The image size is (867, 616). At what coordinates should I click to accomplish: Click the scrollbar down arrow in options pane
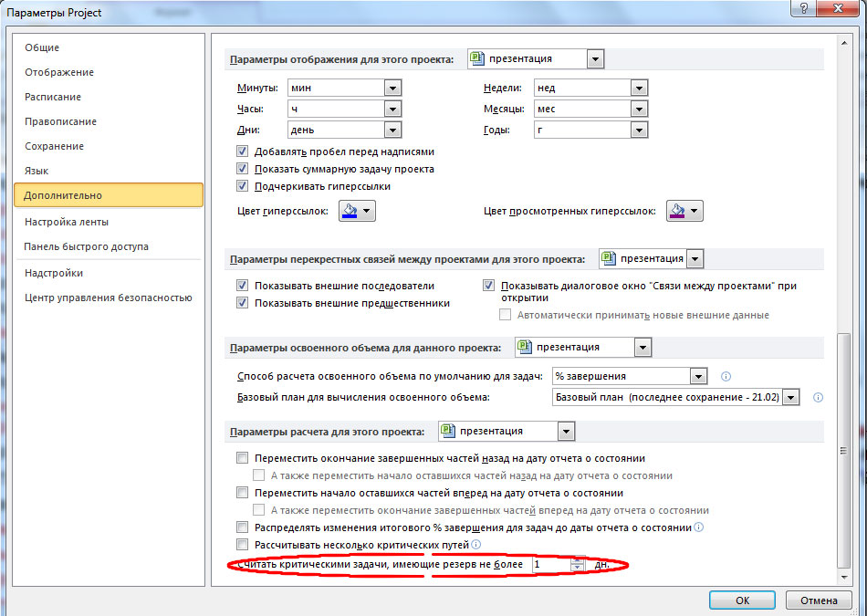844,578
